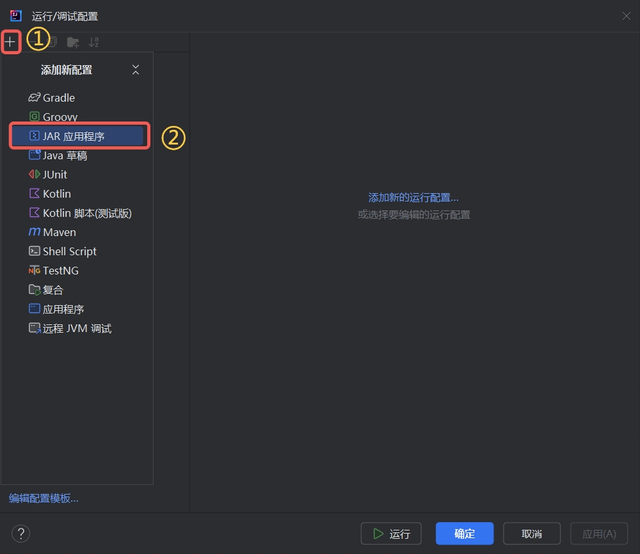Click the copy configuration toolbar icon
The width and height of the screenshot is (640, 554).
53,42
